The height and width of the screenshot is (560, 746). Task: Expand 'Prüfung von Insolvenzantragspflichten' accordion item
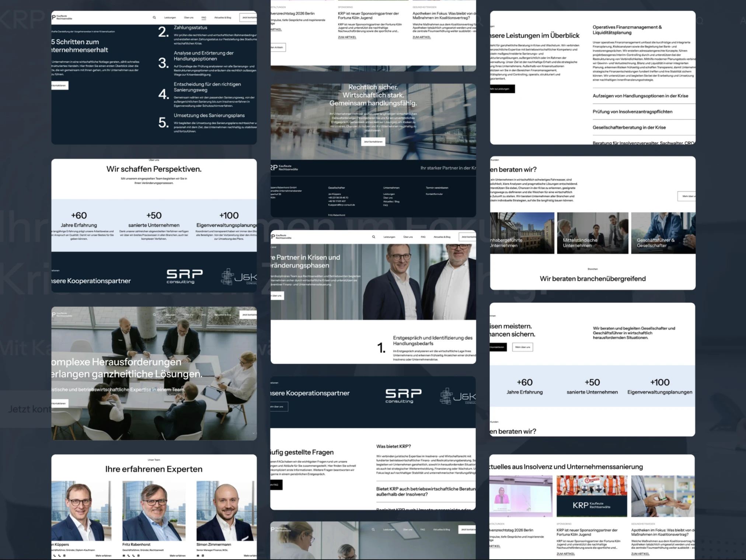(632, 112)
